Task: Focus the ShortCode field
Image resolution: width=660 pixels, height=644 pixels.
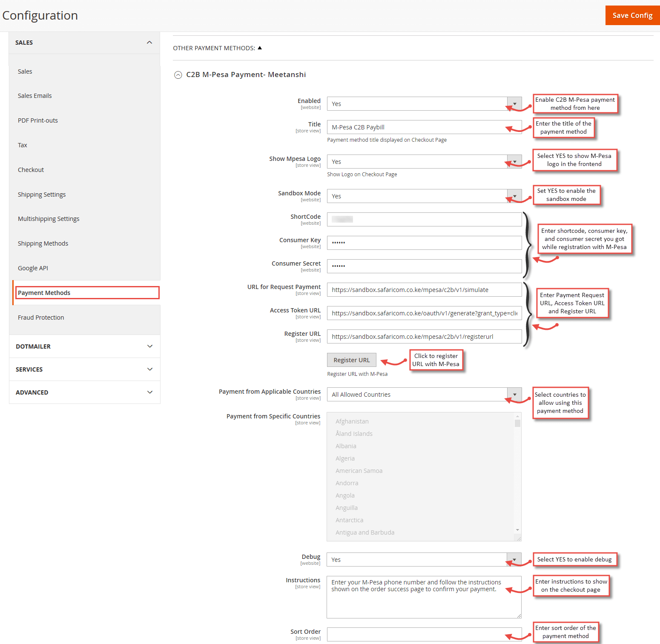Action: pyautogui.click(x=424, y=220)
